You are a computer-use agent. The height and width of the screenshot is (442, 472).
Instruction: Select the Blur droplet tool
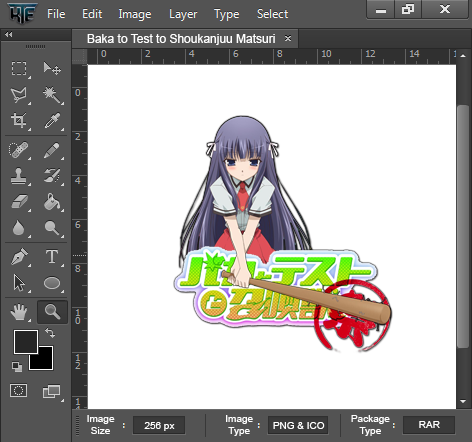[x=18, y=228]
